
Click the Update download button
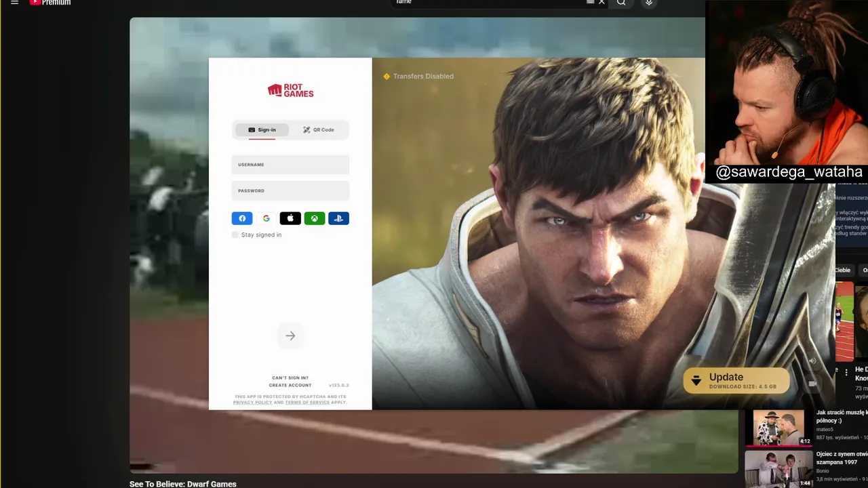pos(736,381)
